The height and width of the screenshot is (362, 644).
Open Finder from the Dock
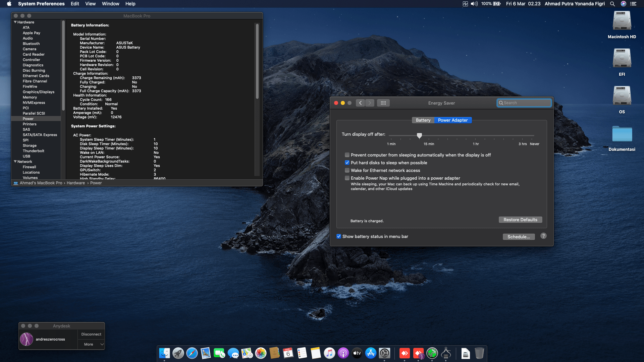(164, 353)
